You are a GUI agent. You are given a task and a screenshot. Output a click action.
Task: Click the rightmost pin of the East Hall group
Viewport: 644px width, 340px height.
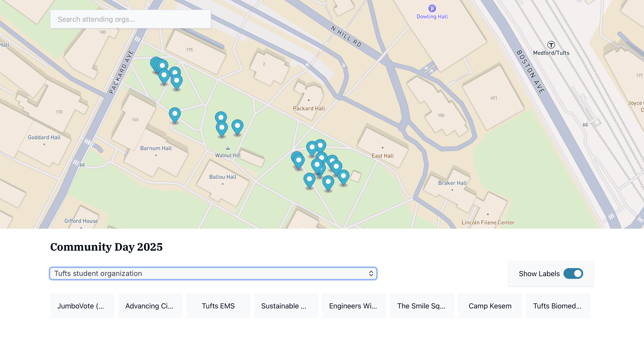344,175
